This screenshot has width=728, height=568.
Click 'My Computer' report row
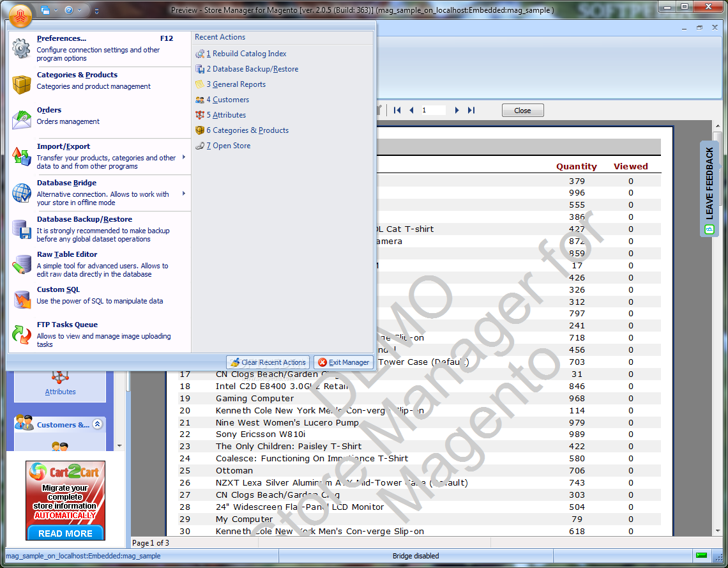pyautogui.click(x=420, y=519)
